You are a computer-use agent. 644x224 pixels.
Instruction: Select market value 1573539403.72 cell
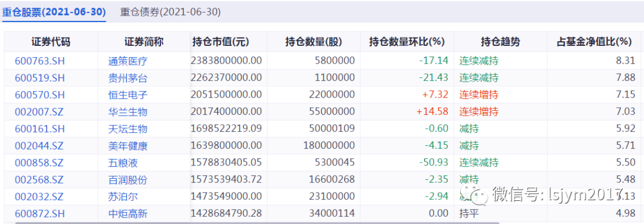point(227,179)
